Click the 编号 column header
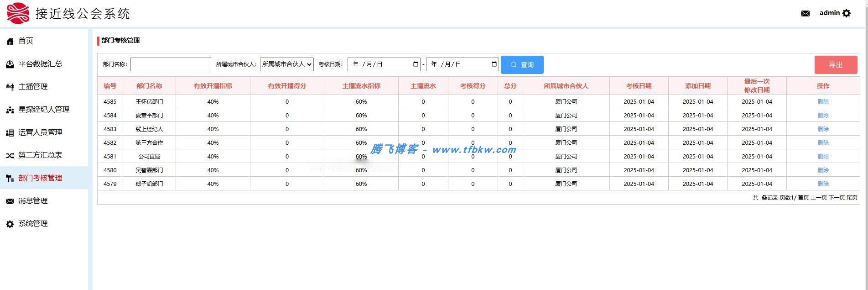Viewport: 868px width, 290px height. coord(110,86)
